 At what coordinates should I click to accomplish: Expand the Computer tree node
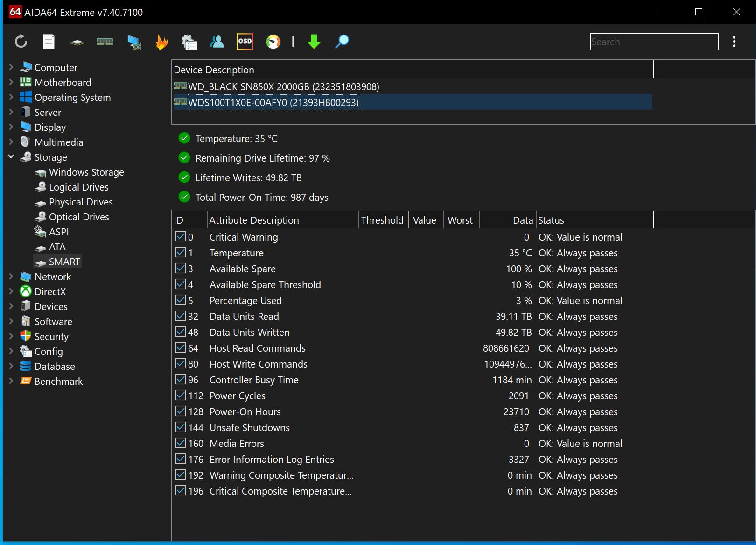pos(11,67)
